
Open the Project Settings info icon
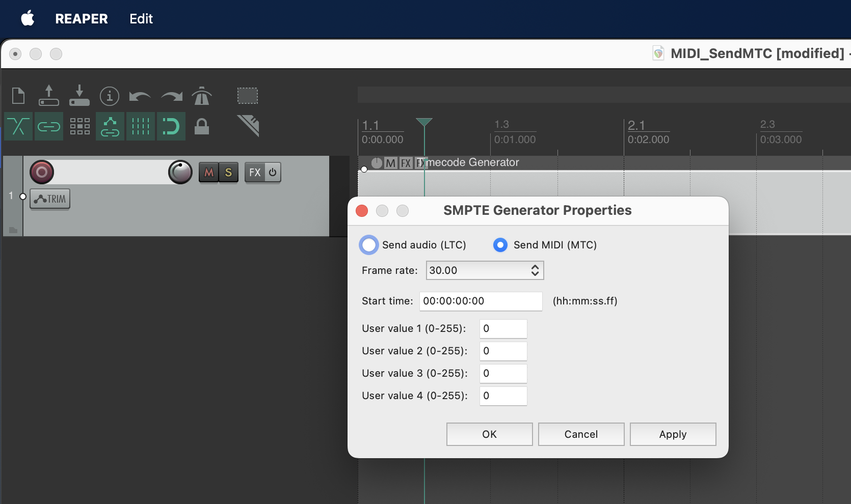[110, 96]
